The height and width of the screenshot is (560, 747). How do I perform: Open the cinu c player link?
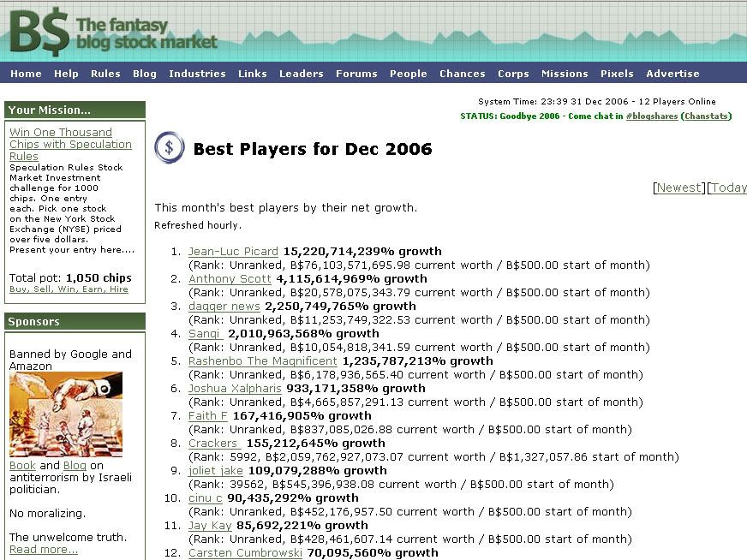click(206, 498)
